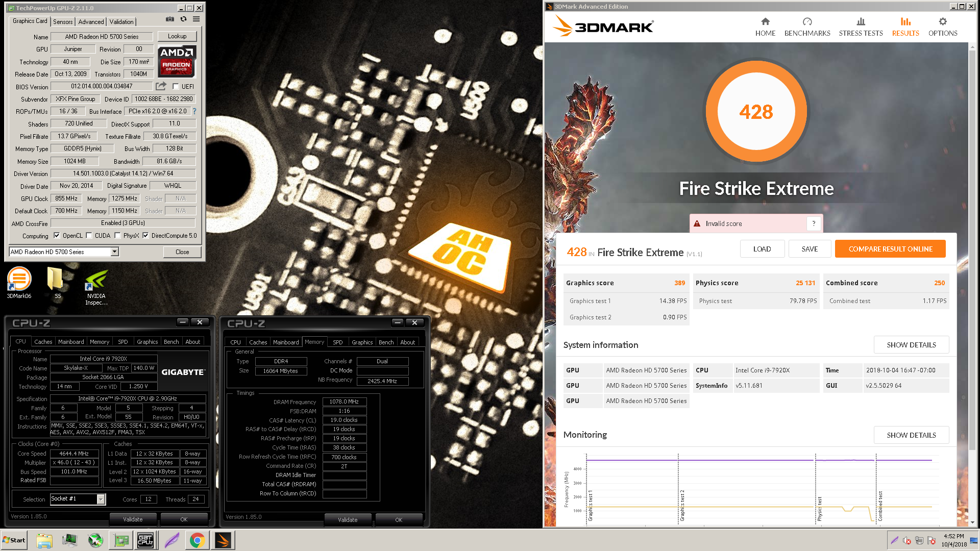Open 3DMark STRESS TESTS section
This screenshot has height=551, width=980.
(x=861, y=27)
